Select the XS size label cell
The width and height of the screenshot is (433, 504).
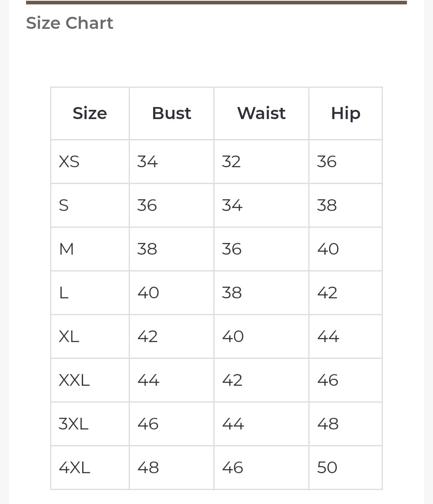69,162
